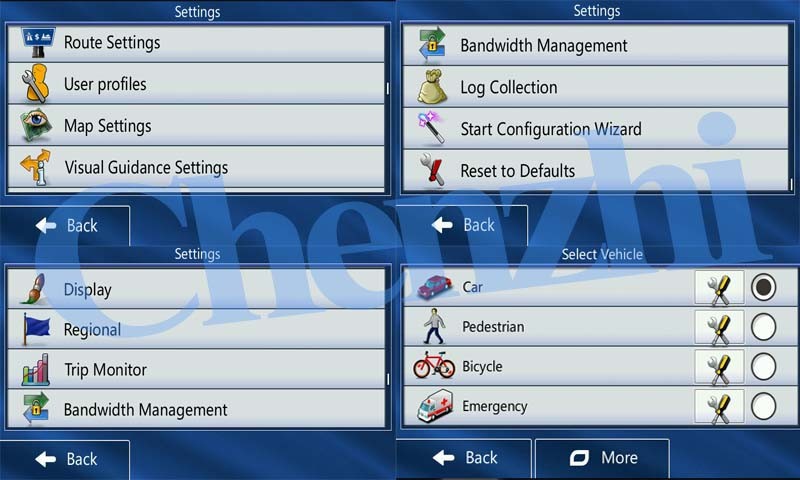Open the Pedestrian wrench settings button
The width and height of the screenshot is (800, 480).
tap(719, 328)
